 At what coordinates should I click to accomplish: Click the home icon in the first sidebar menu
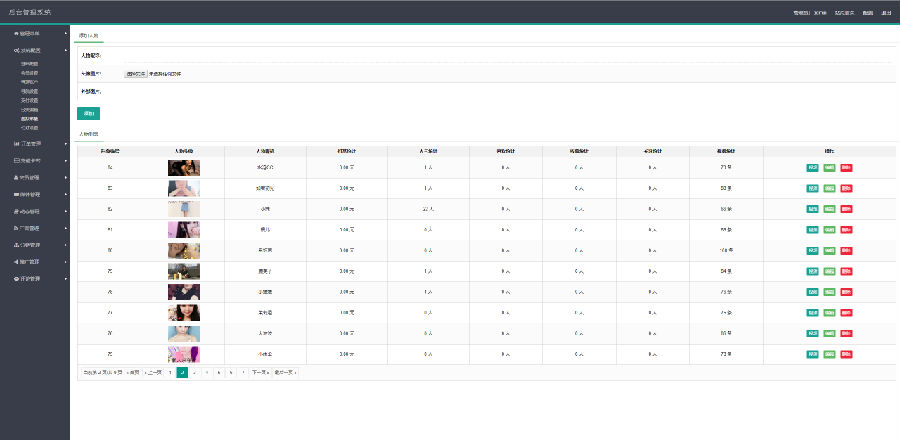(x=16, y=33)
